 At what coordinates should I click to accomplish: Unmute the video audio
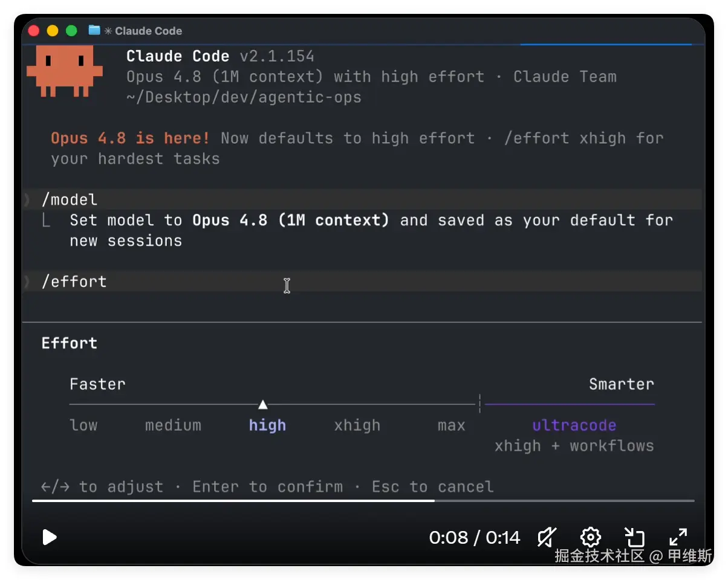(547, 537)
